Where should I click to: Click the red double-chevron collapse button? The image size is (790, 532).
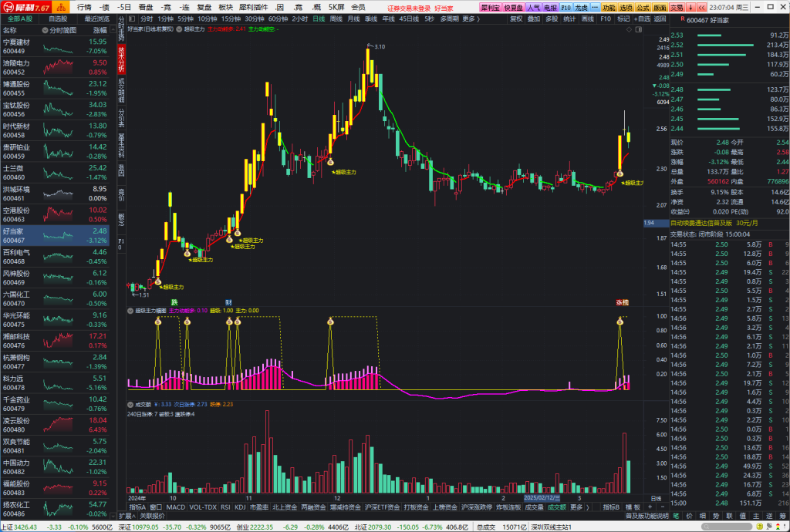pos(701,8)
